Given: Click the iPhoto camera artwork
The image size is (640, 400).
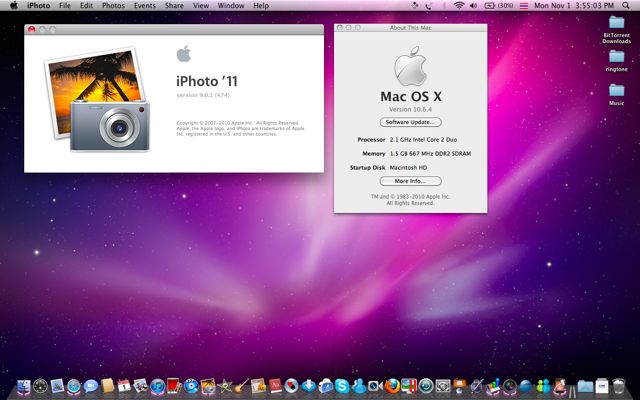Looking at the screenshot, I should point(97,99).
